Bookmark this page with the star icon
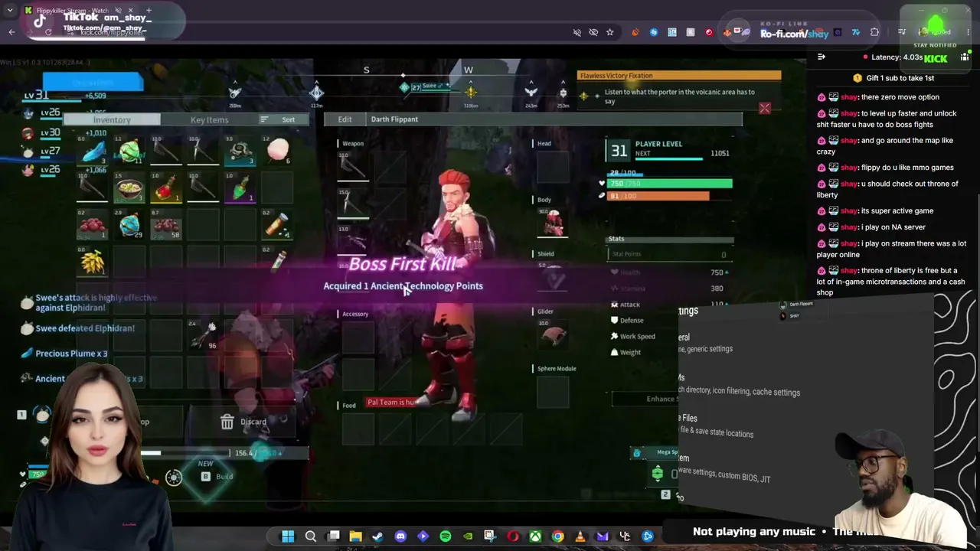This screenshot has height=551, width=980. (609, 32)
